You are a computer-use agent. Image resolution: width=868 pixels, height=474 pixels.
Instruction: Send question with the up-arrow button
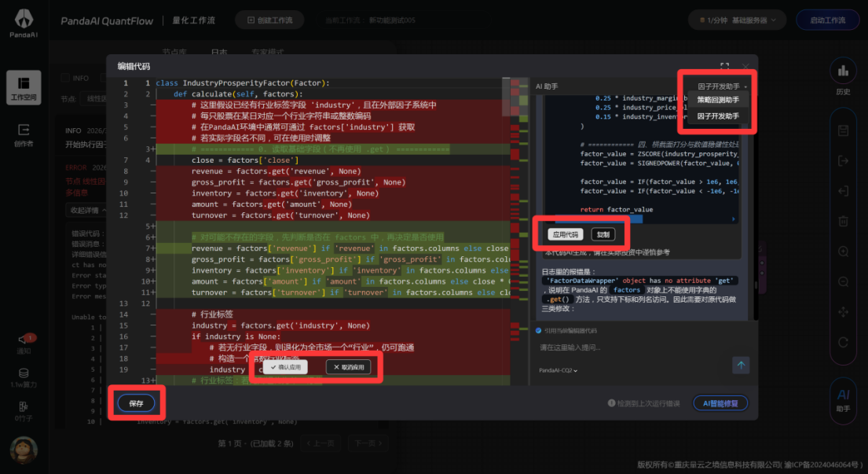point(741,365)
